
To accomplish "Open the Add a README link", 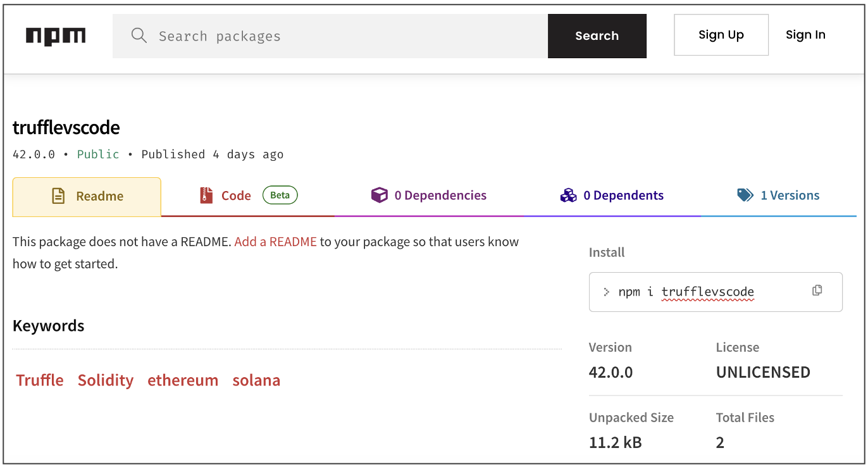I will pyautogui.click(x=275, y=242).
